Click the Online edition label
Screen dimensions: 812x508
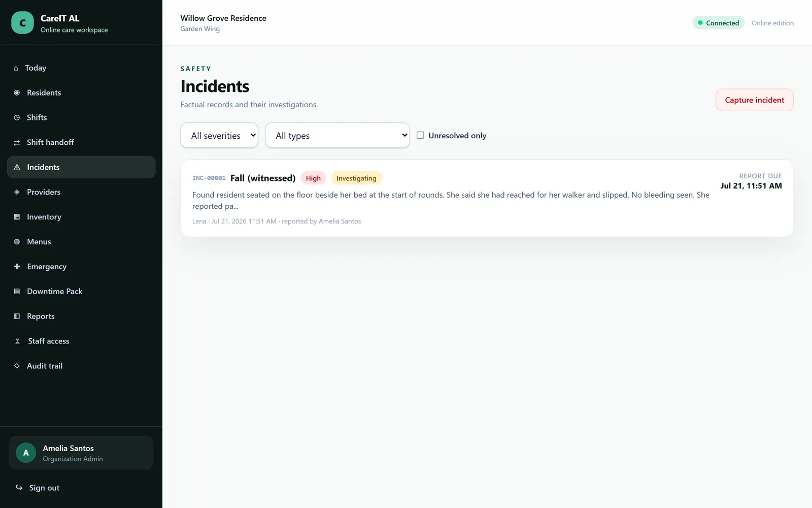click(772, 23)
